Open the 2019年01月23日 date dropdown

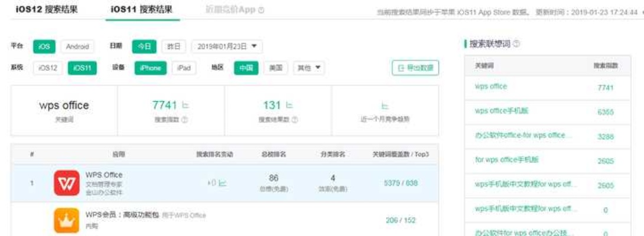point(227,47)
